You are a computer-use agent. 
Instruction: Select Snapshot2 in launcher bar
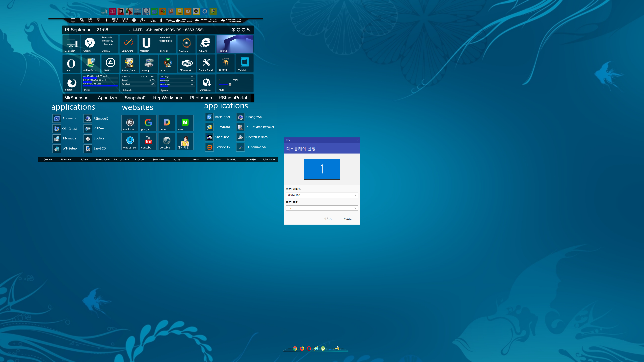click(x=136, y=98)
